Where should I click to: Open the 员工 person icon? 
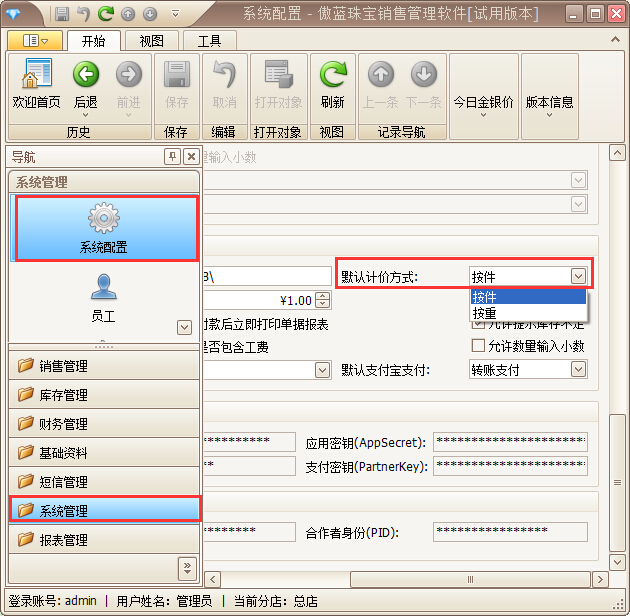(x=104, y=288)
